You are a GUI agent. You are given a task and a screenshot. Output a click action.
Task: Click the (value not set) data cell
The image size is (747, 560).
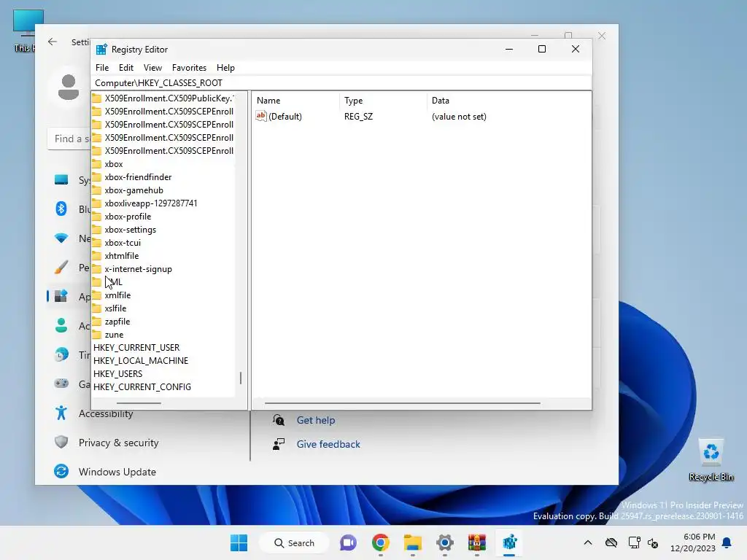tap(459, 117)
